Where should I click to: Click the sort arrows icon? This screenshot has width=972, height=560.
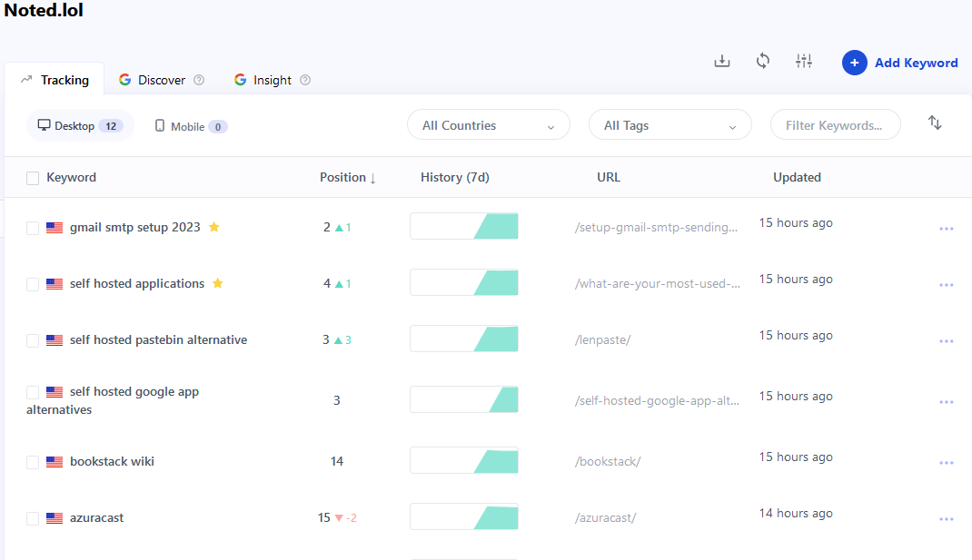click(935, 123)
